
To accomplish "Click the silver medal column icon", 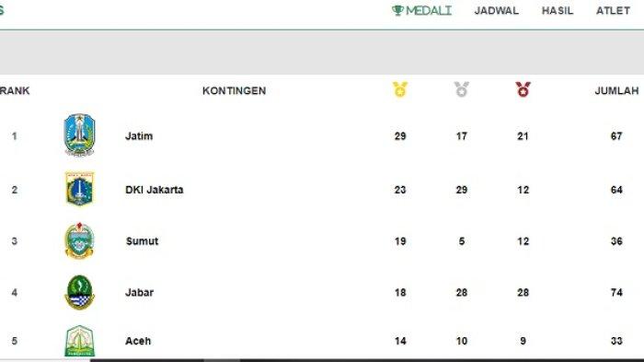I will [461, 89].
